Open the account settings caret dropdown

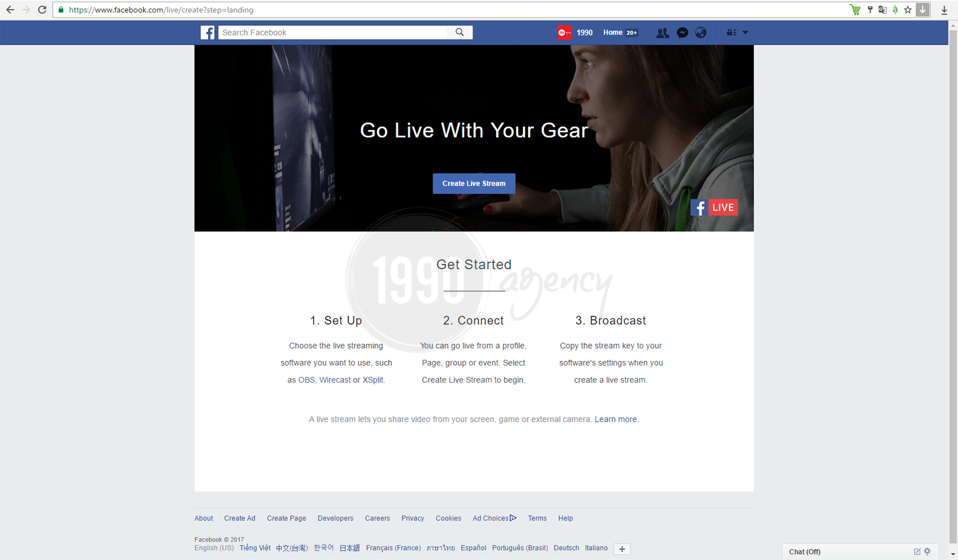click(x=745, y=33)
